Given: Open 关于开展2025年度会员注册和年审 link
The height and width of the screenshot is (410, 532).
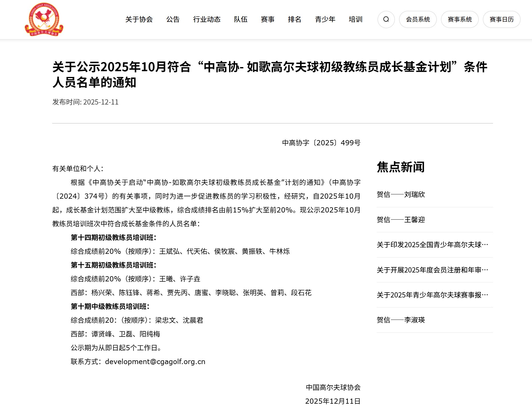Looking at the screenshot, I should point(432,270).
